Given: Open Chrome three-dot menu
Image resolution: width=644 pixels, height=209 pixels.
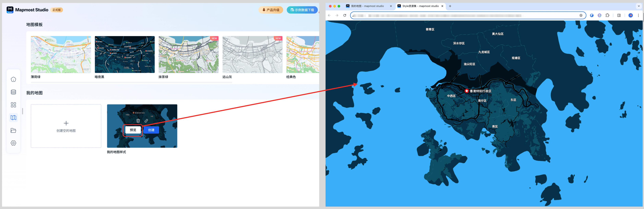Looking at the screenshot, I should [638, 15].
